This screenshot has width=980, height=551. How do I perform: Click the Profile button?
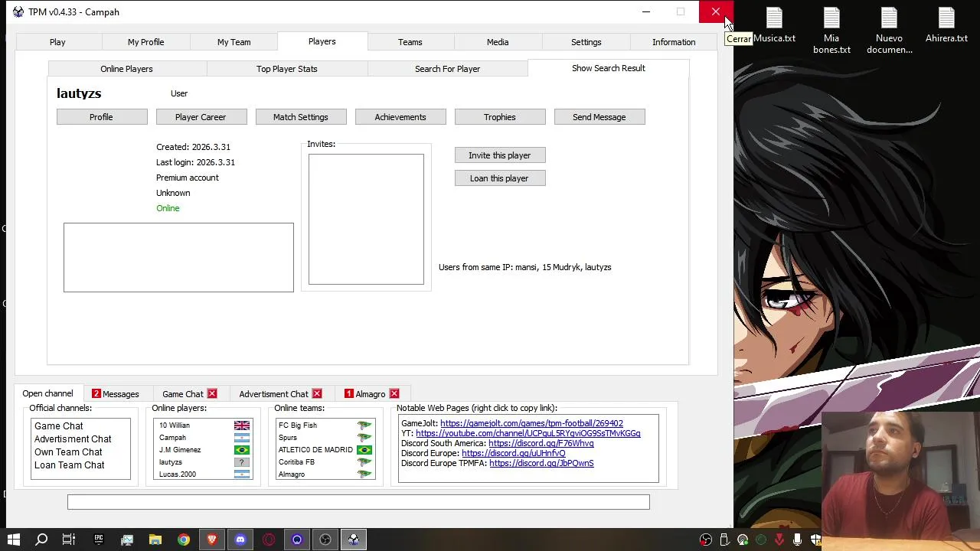(x=102, y=117)
